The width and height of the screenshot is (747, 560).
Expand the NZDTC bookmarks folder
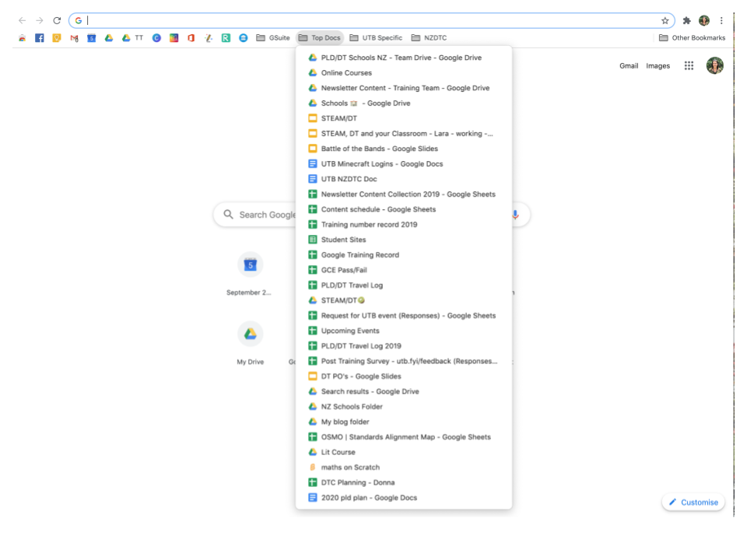430,38
